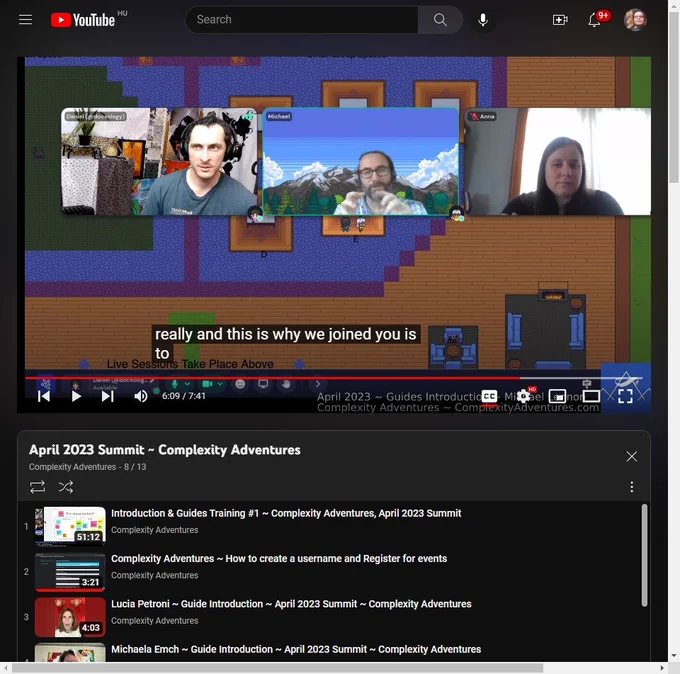Viewport: 680px width, 674px height.
Task: Click the horizontal page scrollbar
Action: (x=278, y=668)
